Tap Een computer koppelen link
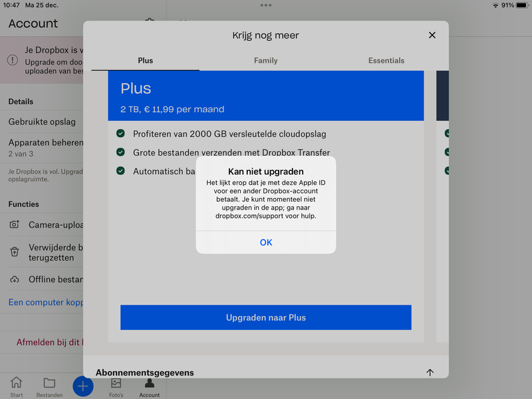 point(45,302)
